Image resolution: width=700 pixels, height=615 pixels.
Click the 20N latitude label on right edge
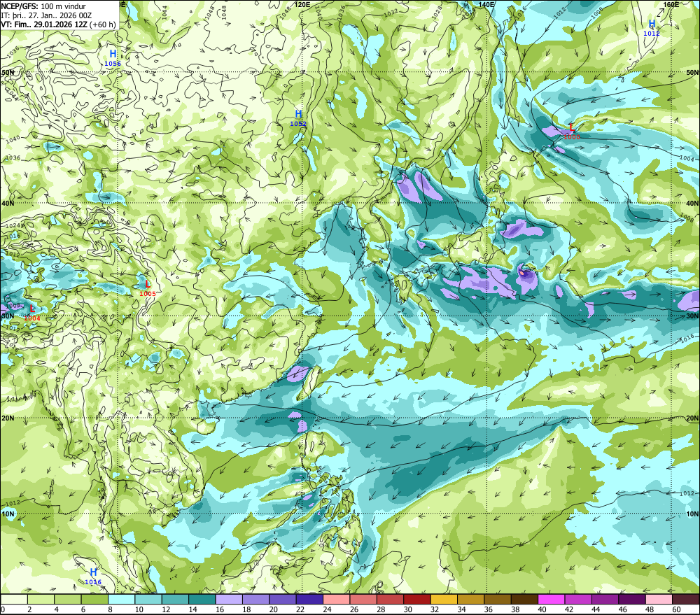pyautogui.click(x=692, y=418)
